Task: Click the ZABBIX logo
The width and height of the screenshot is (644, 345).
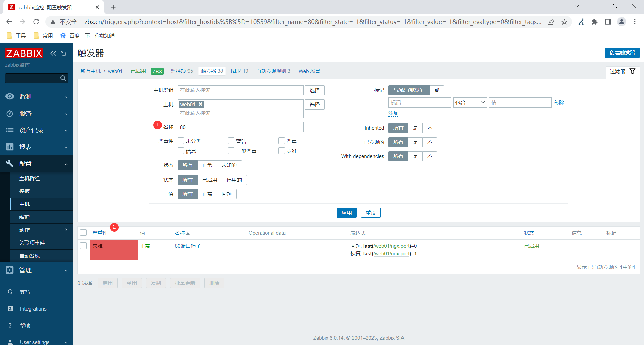Action: coord(24,53)
